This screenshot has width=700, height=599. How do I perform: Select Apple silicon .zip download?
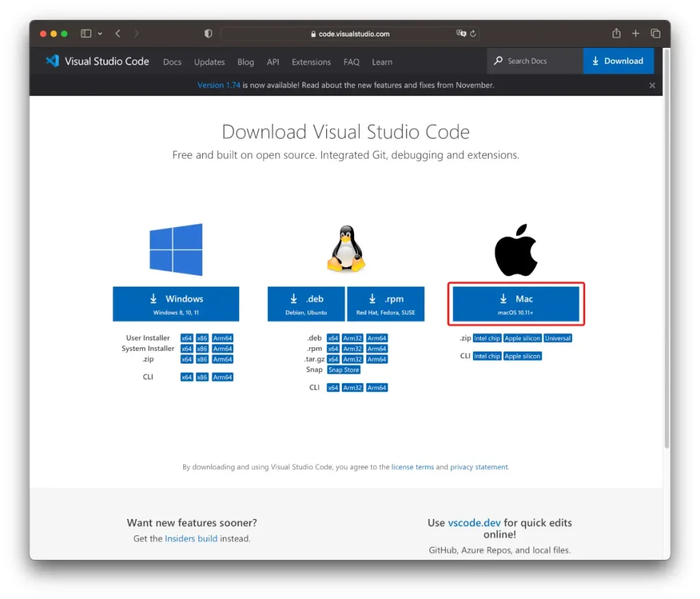[523, 338]
